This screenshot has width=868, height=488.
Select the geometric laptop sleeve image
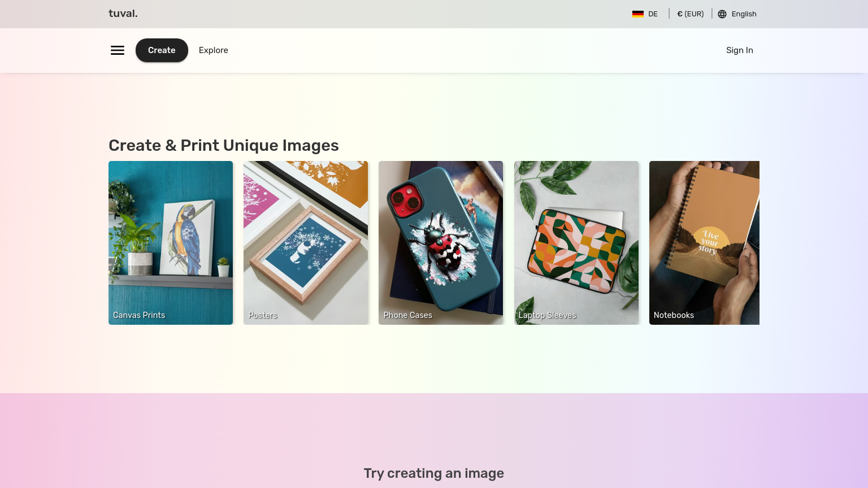tap(576, 237)
